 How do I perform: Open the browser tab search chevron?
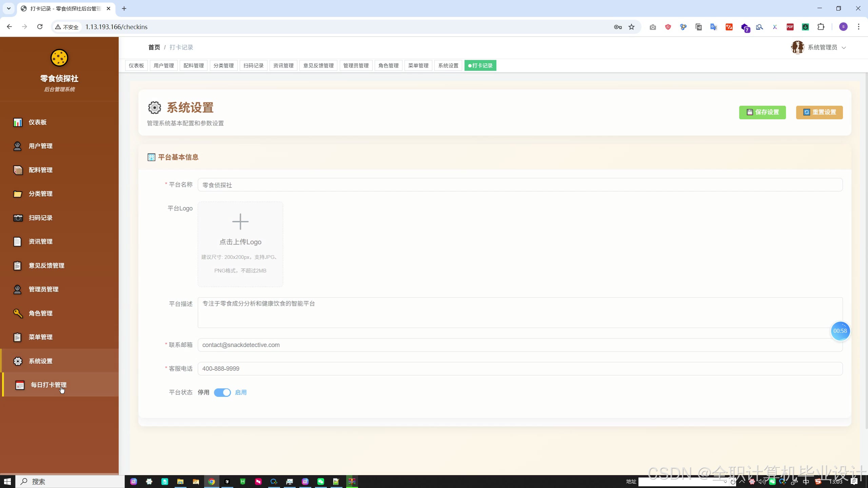9,8
